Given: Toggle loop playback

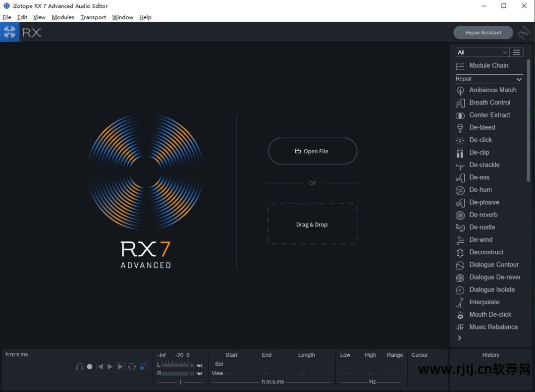Looking at the screenshot, I should click(132, 367).
